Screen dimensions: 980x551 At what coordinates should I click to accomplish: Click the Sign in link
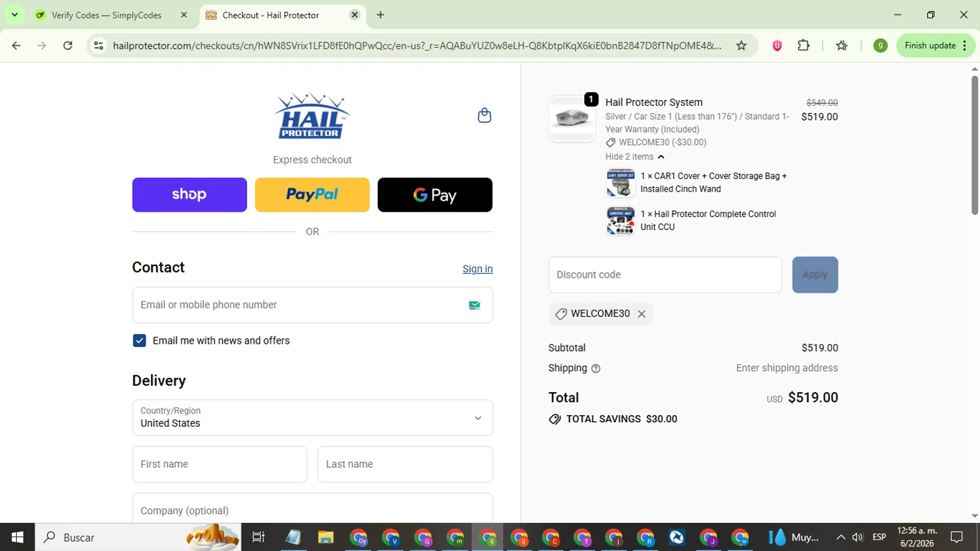point(478,269)
